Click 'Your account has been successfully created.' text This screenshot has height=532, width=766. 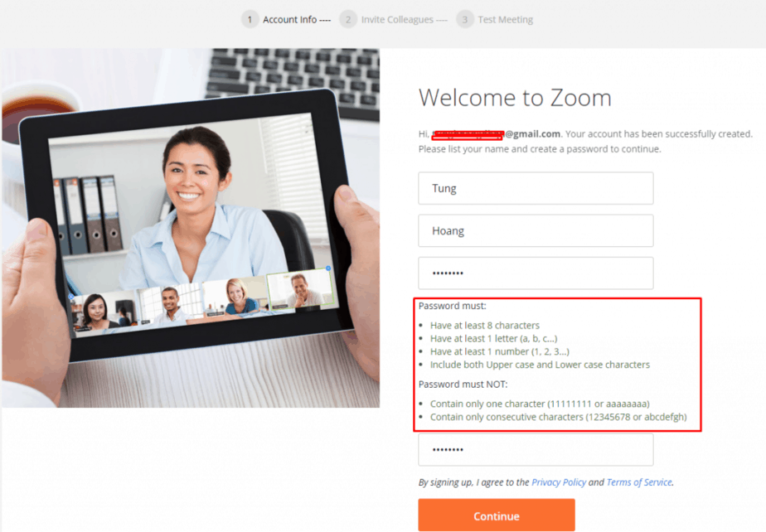[659, 134]
